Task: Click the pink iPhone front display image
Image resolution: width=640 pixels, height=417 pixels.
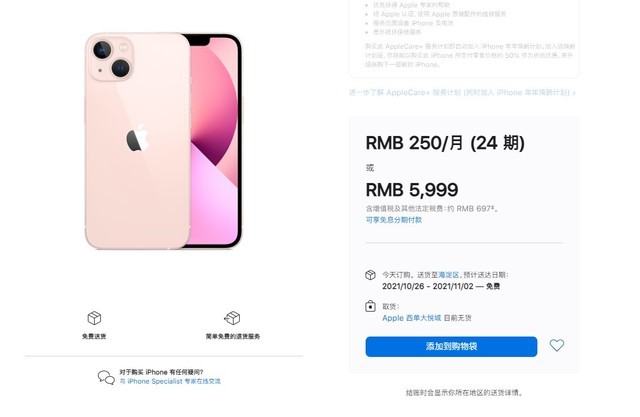Action: (214, 141)
